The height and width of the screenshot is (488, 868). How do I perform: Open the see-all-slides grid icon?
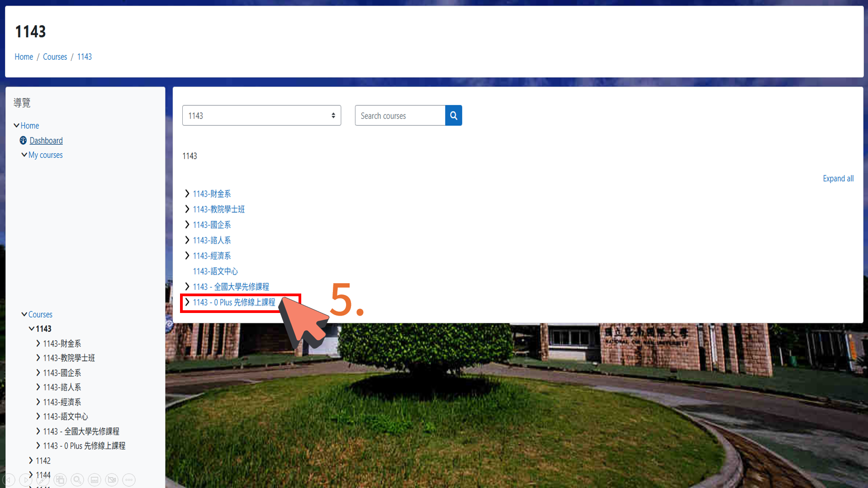point(60,479)
